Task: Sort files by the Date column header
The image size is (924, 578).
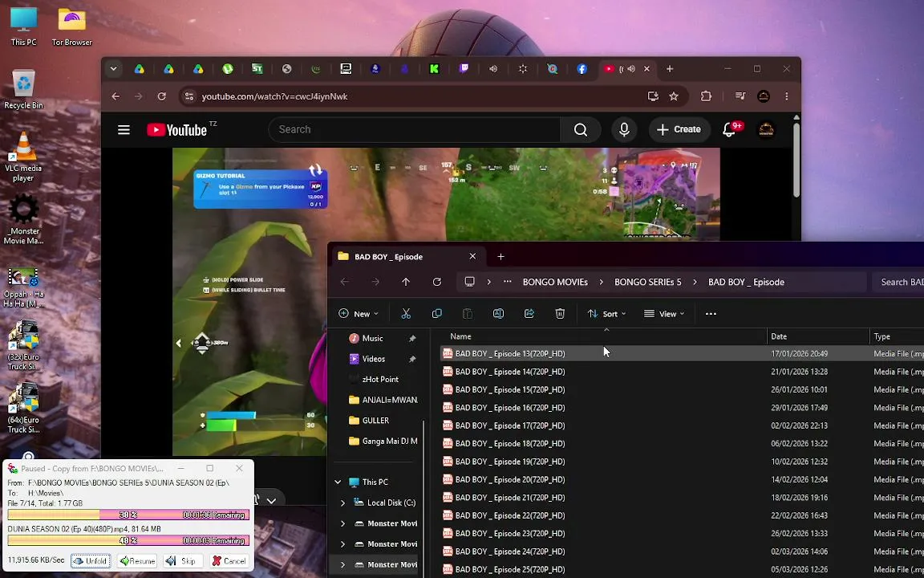Action: click(818, 336)
